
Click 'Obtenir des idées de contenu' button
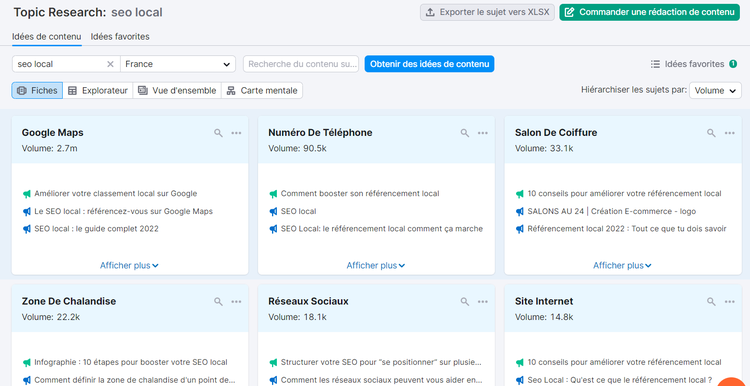click(429, 64)
